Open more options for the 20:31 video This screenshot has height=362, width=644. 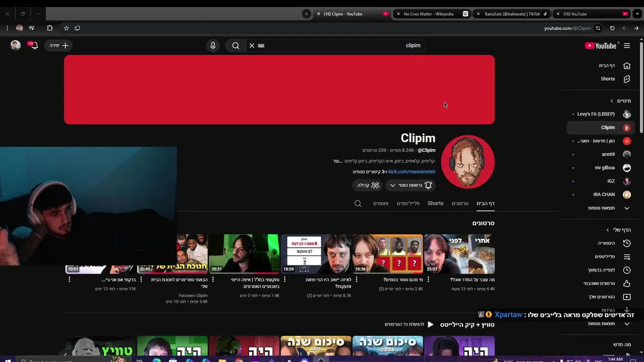(213, 280)
